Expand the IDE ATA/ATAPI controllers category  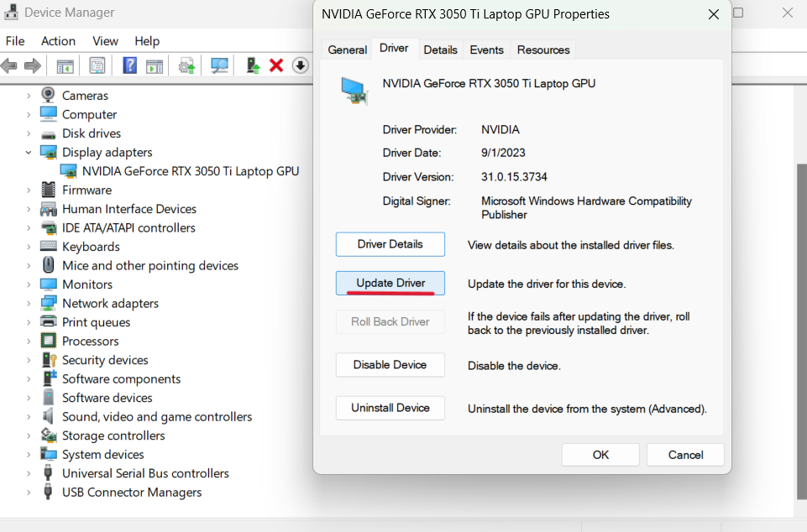29,228
